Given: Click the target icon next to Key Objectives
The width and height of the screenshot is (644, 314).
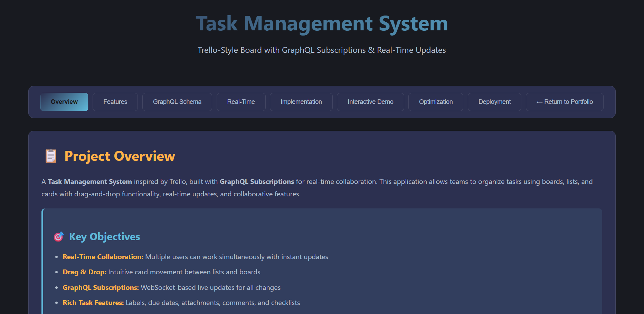Looking at the screenshot, I should [59, 237].
